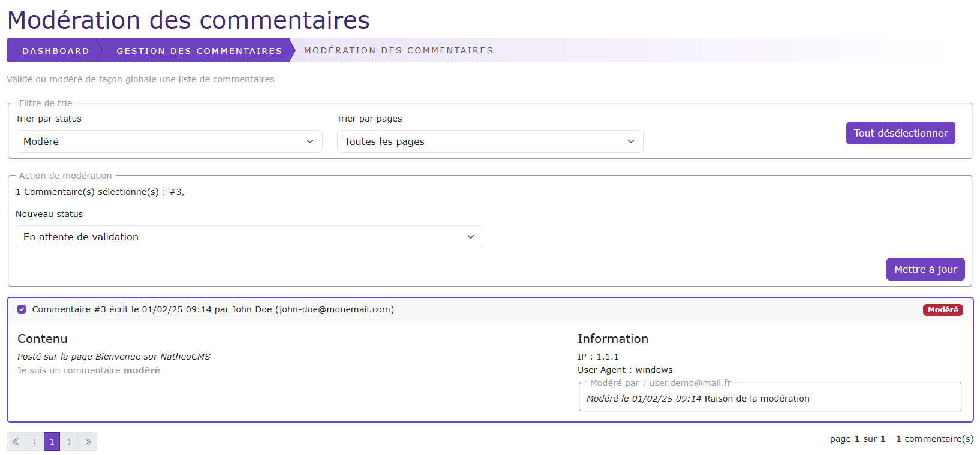
Task: Go to first page using double-left arrow
Action: (16, 442)
